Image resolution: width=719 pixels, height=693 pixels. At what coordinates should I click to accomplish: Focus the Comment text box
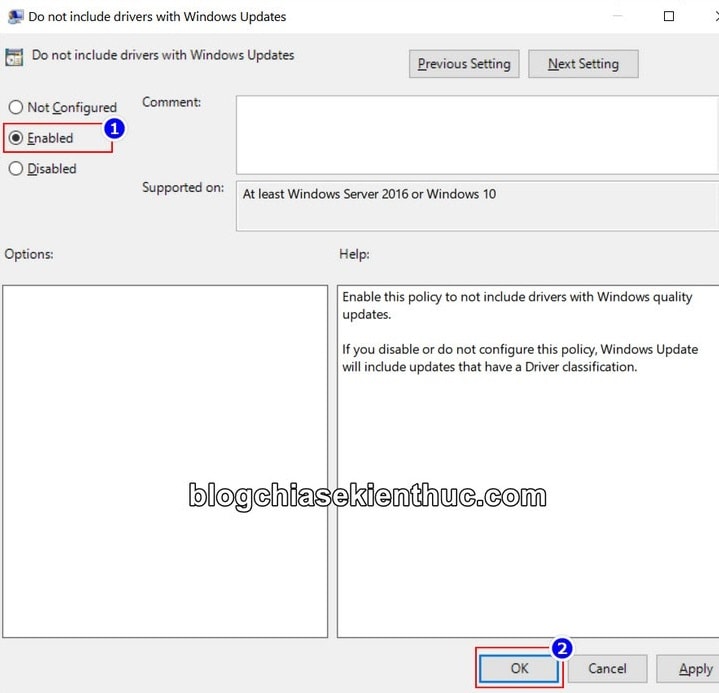[477, 135]
